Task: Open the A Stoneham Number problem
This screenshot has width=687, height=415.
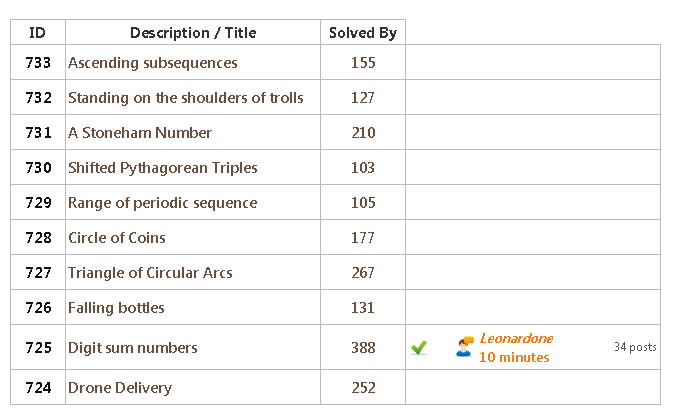Action: pos(140,133)
